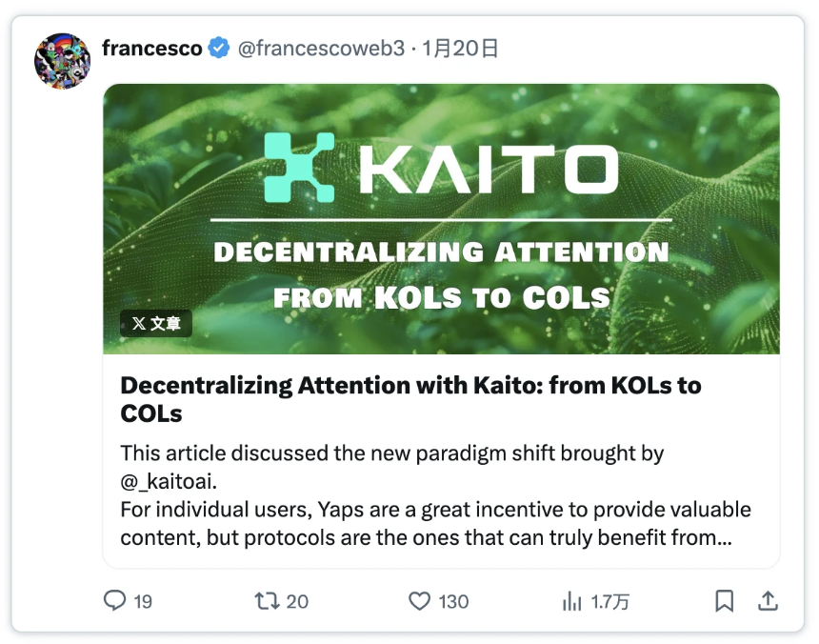This screenshot has height=644, width=819.
Task: Click the Kaito logo icon in banner
Action: click(299, 167)
